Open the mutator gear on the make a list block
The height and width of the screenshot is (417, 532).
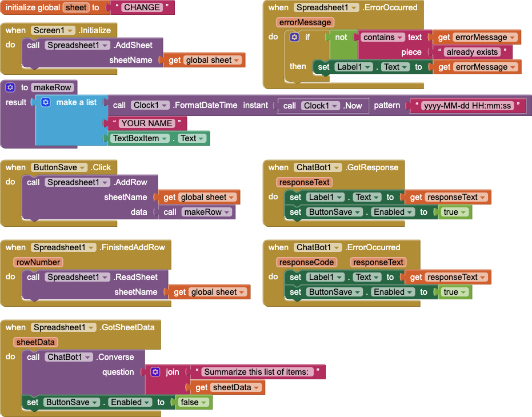click(x=46, y=102)
